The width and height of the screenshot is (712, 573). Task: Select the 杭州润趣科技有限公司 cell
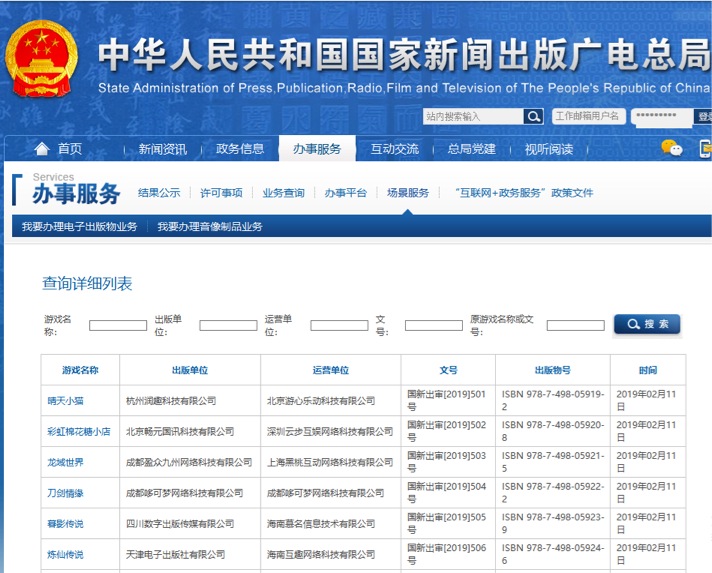click(x=190, y=401)
